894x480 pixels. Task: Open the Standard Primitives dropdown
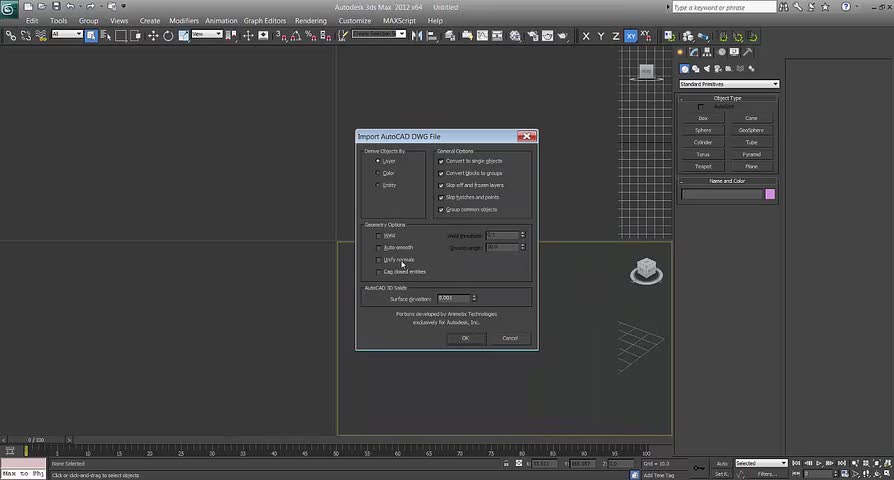pyautogui.click(x=728, y=84)
